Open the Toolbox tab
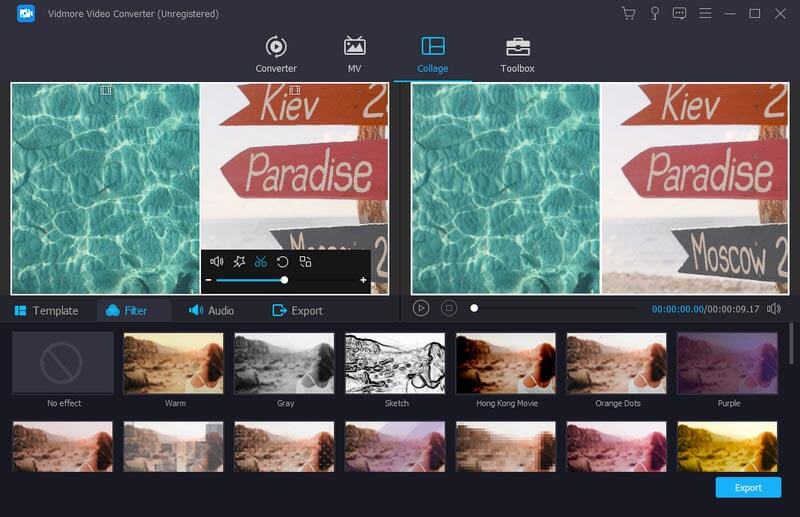The image size is (800, 517). click(x=517, y=55)
